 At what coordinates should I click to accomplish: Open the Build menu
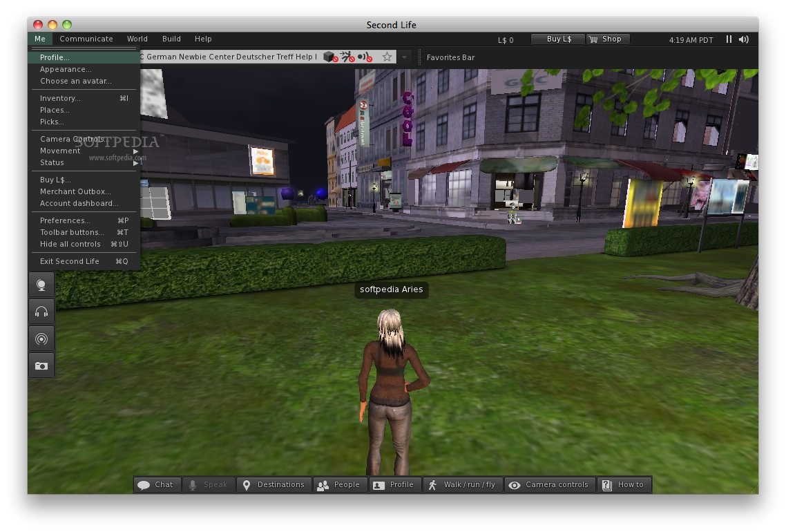tap(171, 39)
